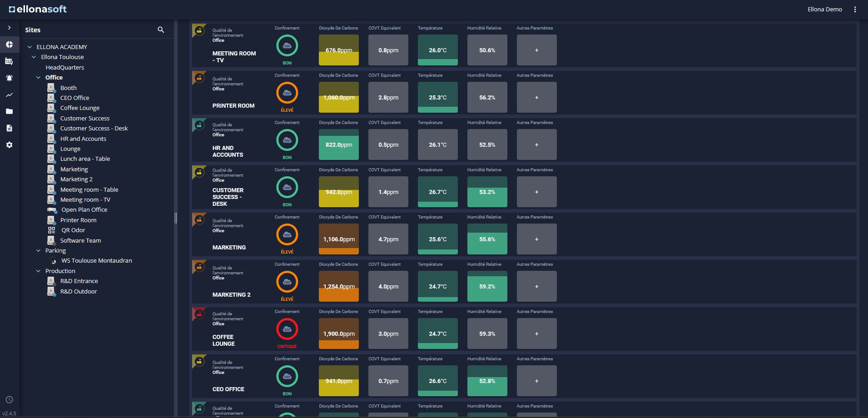Image resolution: width=868 pixels, height=418 pixels.
Task: Open the factory sites map icon
Action: (x=9, y=61)
